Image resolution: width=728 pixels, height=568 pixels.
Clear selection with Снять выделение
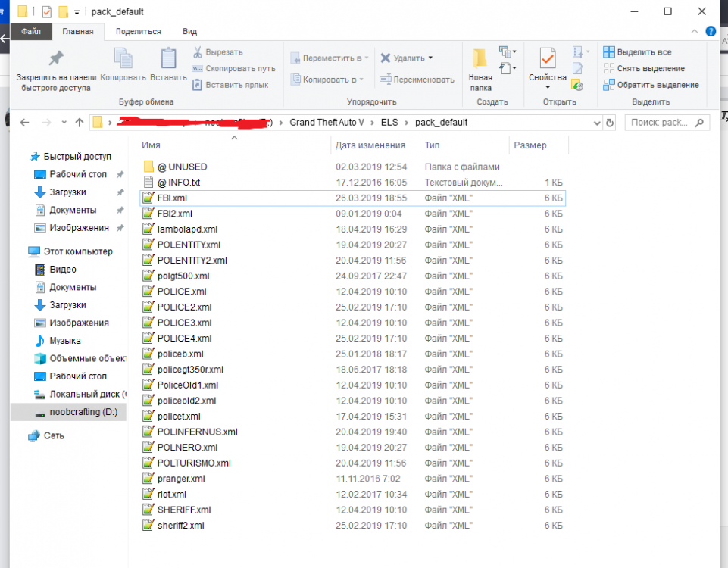tap(644, 68)
